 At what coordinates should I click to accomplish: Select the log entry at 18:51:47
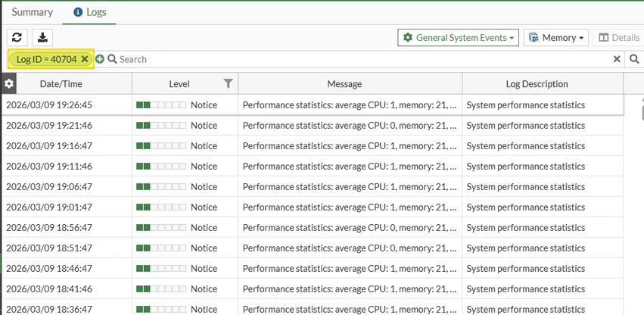pos(313,248)
